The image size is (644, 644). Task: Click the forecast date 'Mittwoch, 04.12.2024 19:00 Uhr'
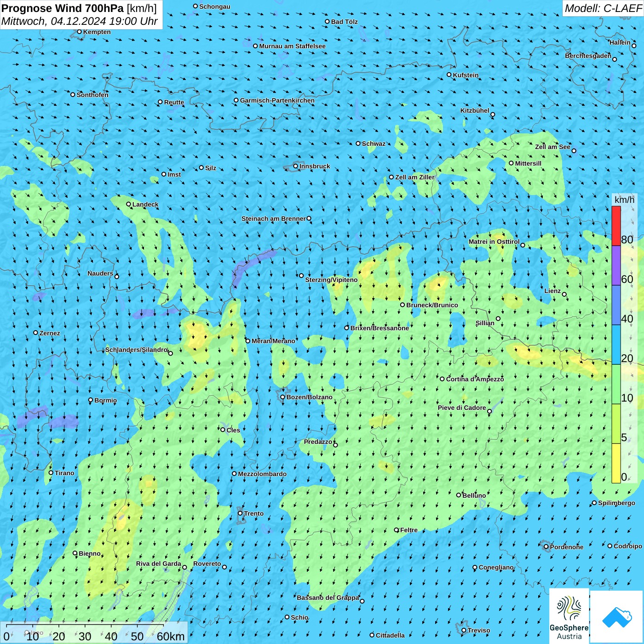[79, 22]
